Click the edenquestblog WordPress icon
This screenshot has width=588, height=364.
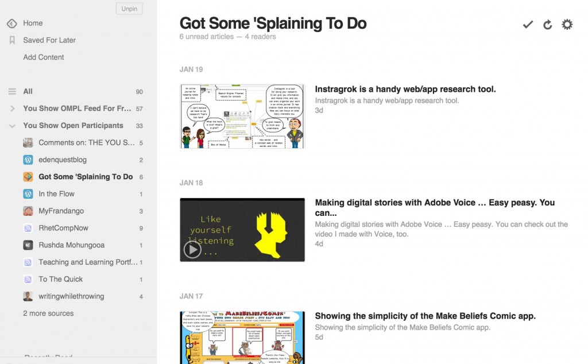28,160
